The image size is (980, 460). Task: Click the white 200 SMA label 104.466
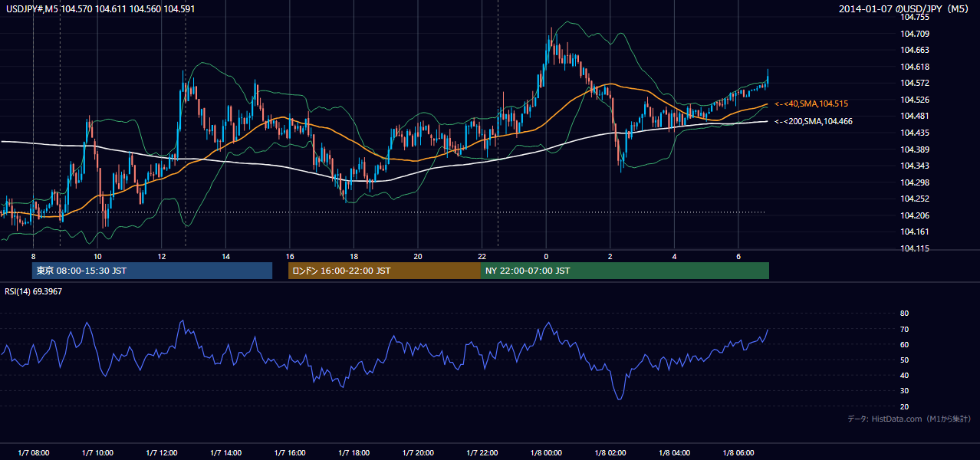tap(814, 121)
